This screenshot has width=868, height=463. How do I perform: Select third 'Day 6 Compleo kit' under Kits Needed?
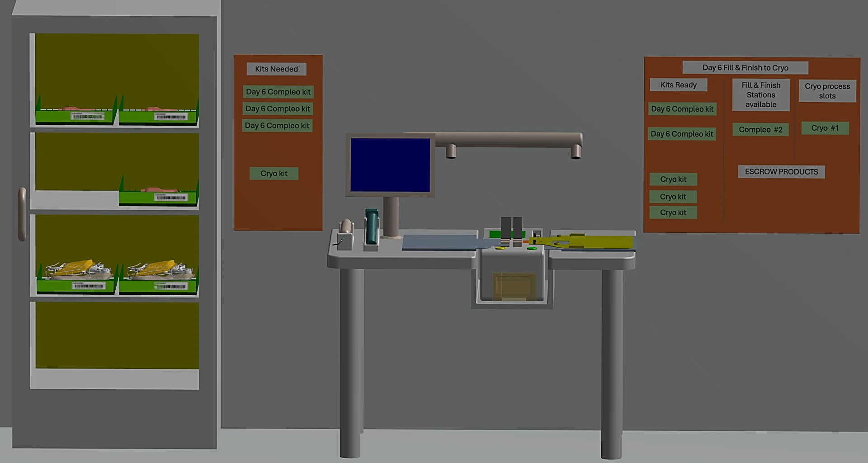(277, 126)
